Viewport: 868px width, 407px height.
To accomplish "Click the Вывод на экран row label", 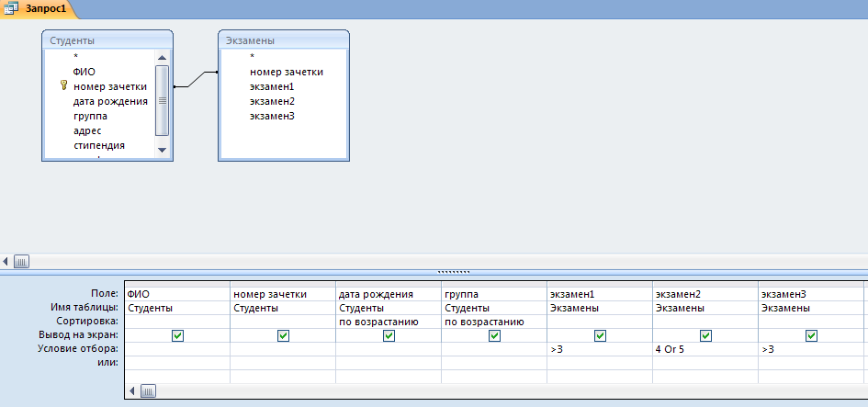I will click(78, 335).
